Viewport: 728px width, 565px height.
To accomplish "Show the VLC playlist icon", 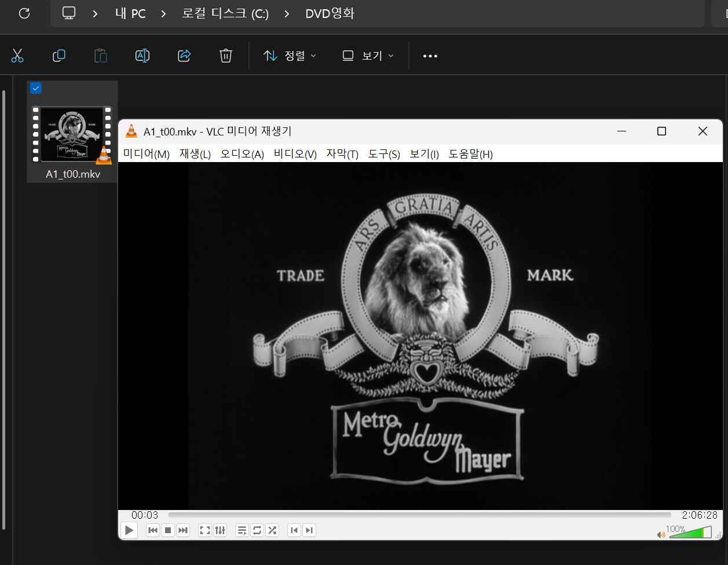I will [x=242, y=530].
